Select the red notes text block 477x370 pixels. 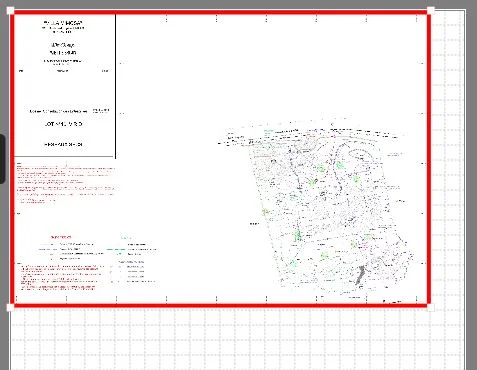click(x=66, y=183)
